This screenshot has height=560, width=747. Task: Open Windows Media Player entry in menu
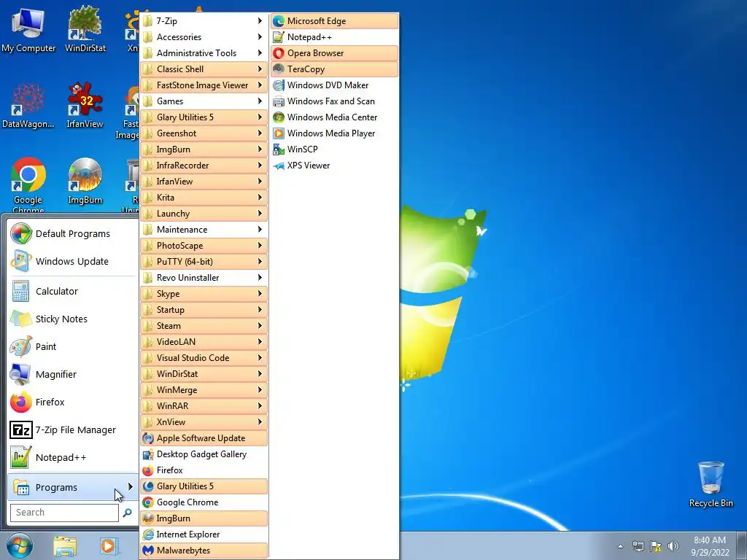(x=334, y=133)
